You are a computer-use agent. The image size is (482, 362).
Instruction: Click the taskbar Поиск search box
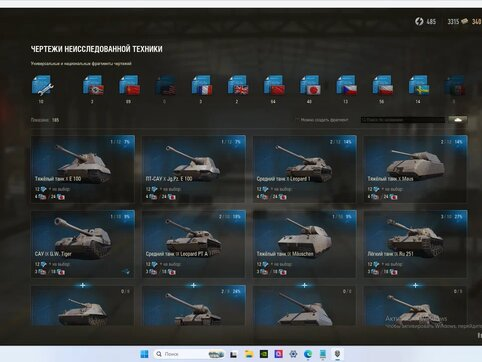coord(189,354)
